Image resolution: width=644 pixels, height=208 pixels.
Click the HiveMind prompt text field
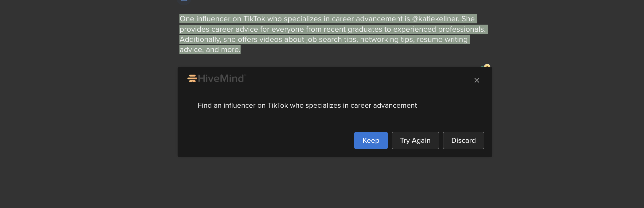coord(307,106)
